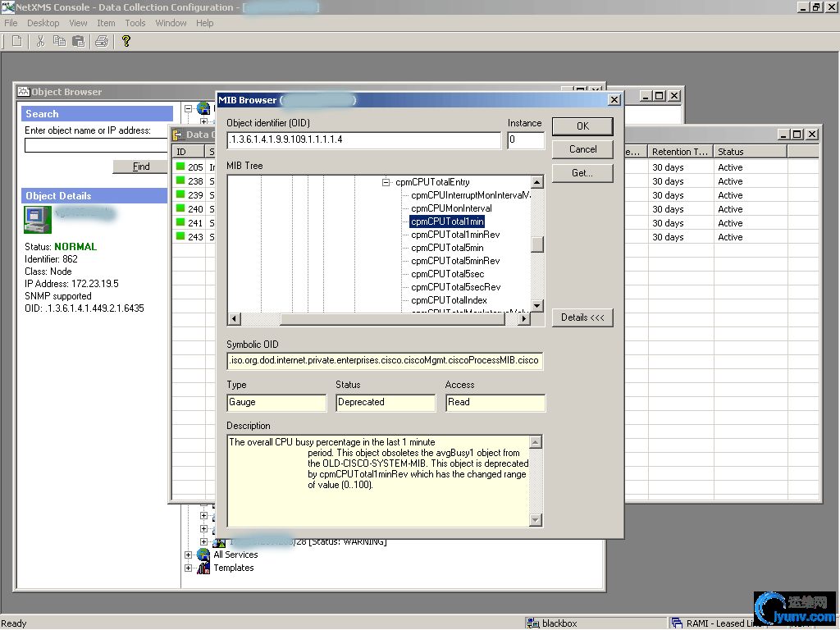Image resolution: width=840 pixels, height=630 pixels.
Task: Expand the All Services tree node
Action: click(x=189, y=555)
